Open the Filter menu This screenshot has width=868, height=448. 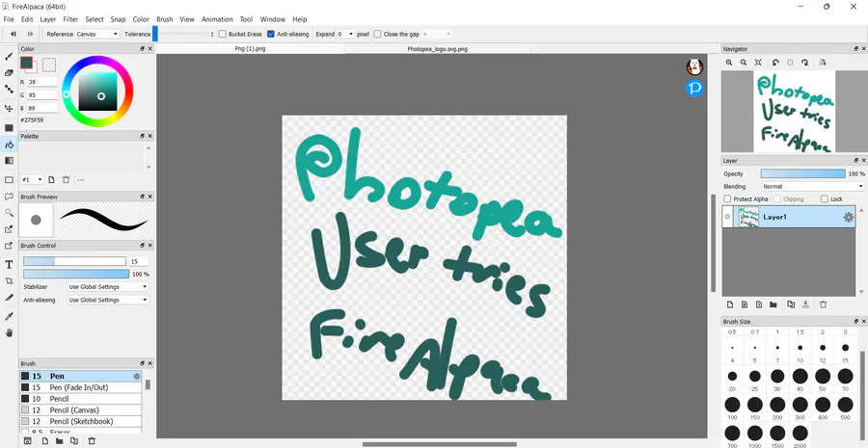click(x=70, y=19)
